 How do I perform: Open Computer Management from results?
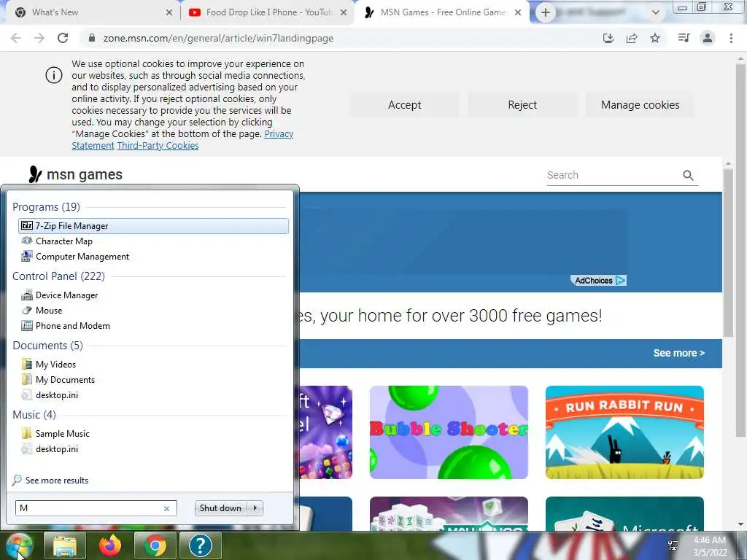coord(153,256)
